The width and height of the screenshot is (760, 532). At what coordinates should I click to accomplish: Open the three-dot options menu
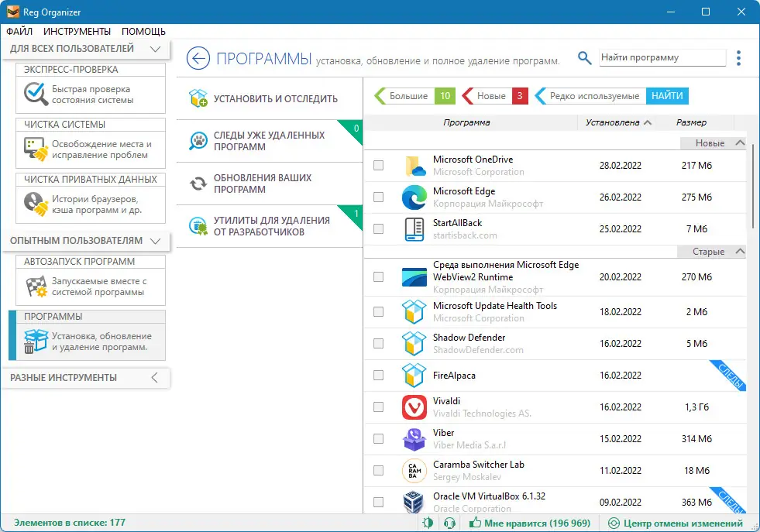point(738,58)
